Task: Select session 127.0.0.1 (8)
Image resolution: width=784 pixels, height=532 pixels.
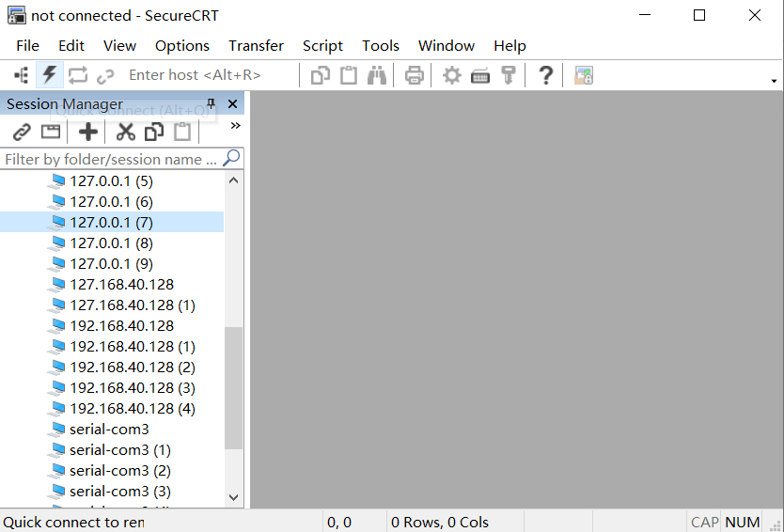Action: [112, 243]
